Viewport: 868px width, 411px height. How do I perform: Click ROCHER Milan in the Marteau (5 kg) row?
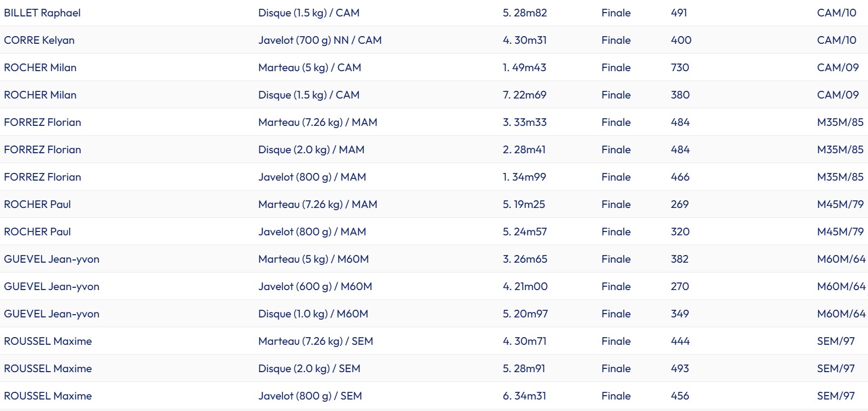[40, 67]
